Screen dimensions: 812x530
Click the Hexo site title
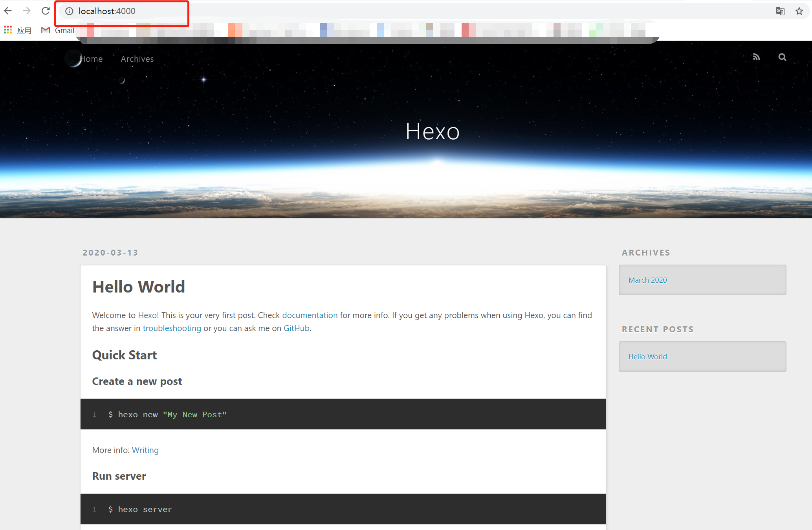[x=432, y=131]
